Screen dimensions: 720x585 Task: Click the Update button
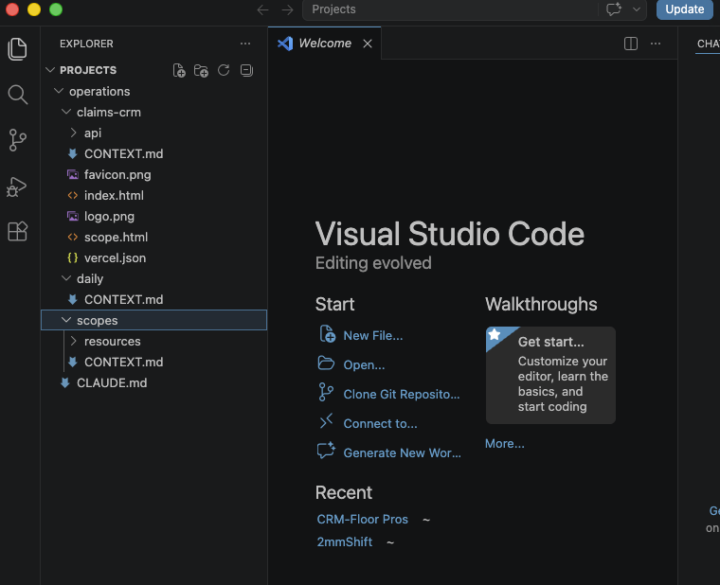(684, 9)
